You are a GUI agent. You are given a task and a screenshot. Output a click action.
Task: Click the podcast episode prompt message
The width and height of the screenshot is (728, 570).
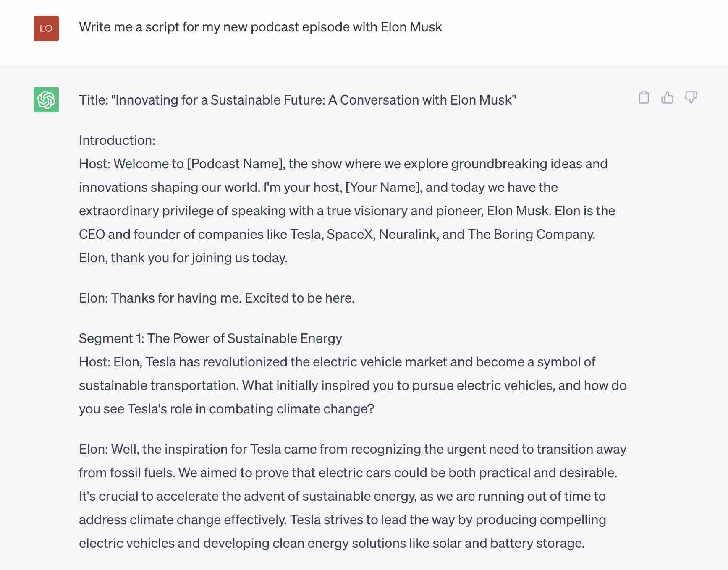pyautogui.click(x=260, y=27)
